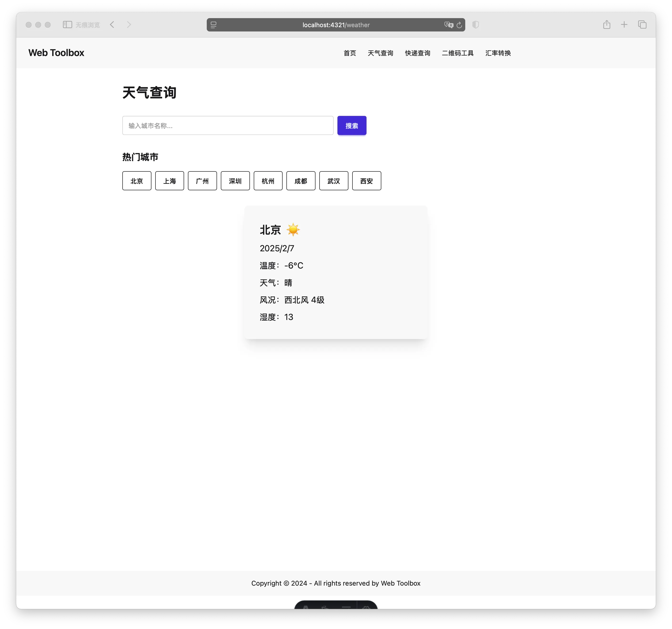Navigate back with the back arrow
This screenshot has width=672, height=629.
pos(112,24)
